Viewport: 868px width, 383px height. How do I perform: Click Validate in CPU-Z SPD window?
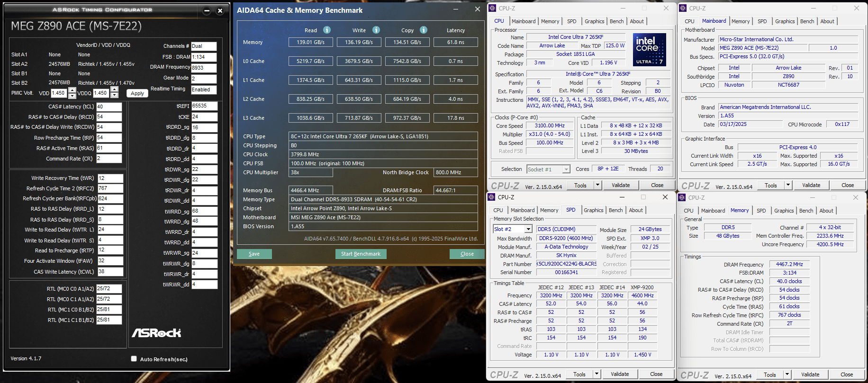pos(620,374)
